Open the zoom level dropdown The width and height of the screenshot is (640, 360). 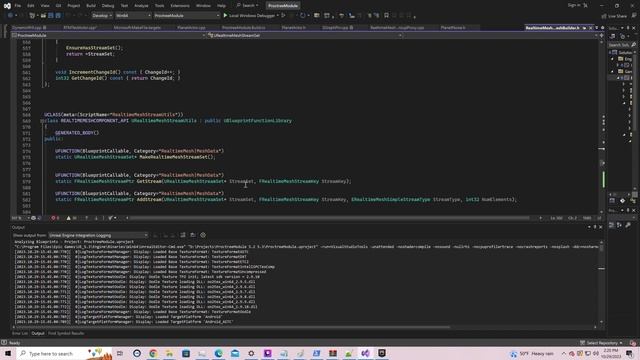click(x=20, y=218)
